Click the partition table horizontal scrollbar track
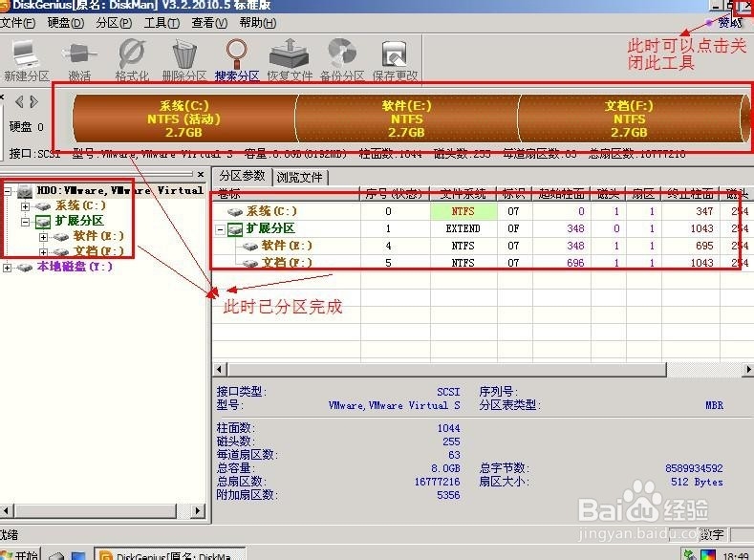754x560 pixels. tap(704, 369)
